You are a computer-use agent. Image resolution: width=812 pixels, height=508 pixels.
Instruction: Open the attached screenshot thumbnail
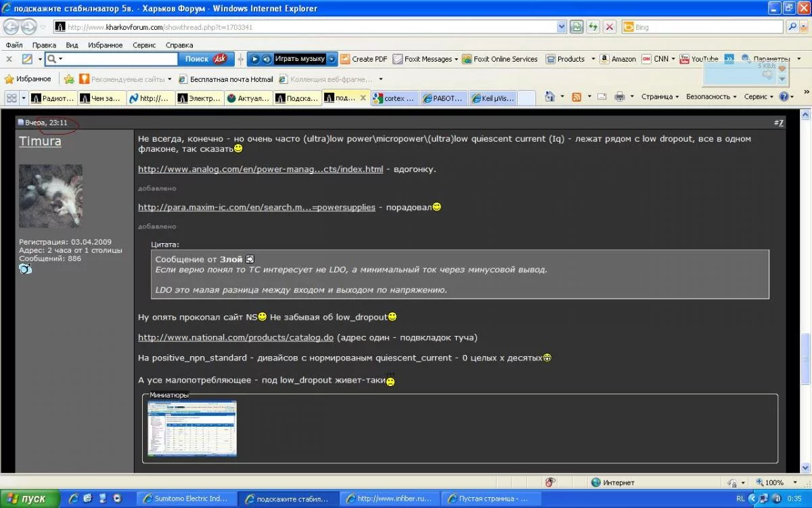(192, 428)
